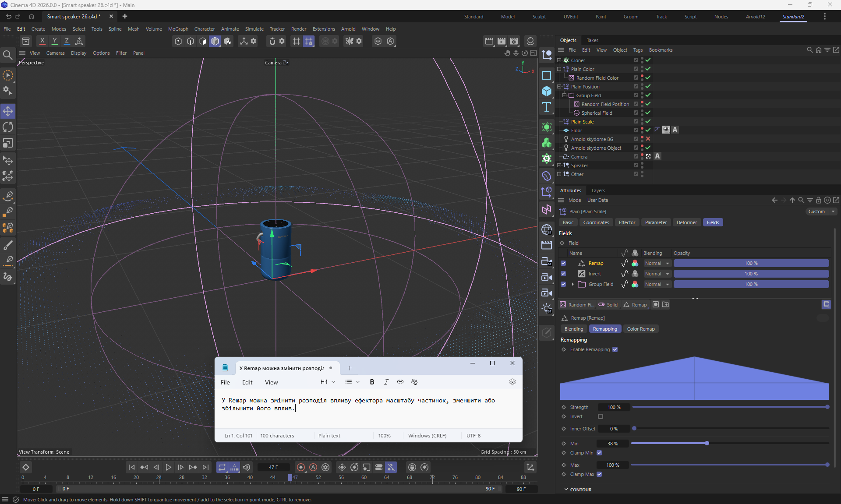Enable the Invert checkbox in Remapping

click(601, 416)
